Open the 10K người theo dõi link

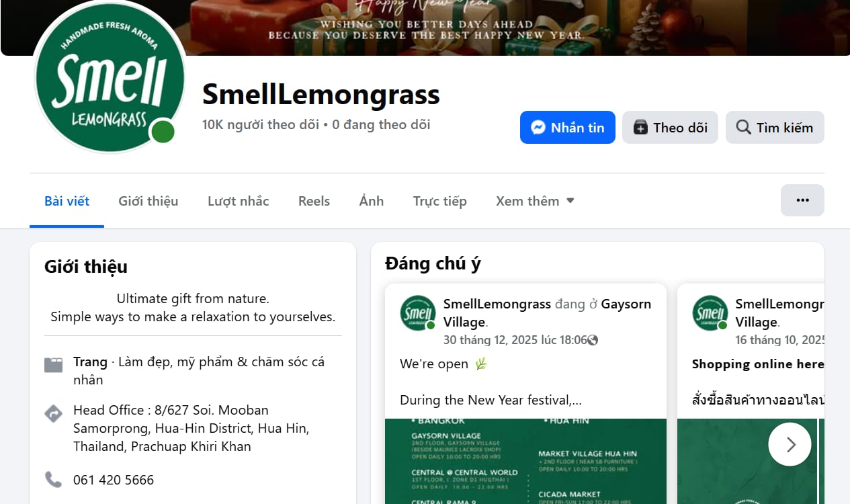261,124
